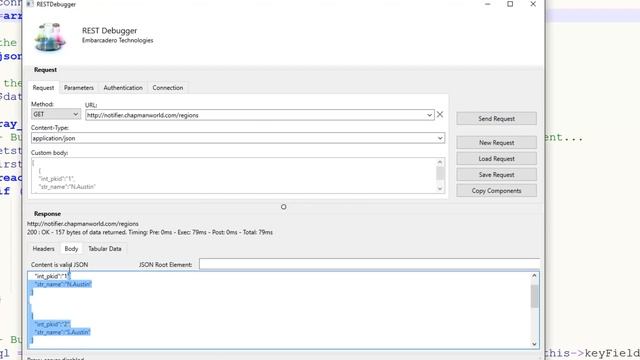This screenshot has height=360, width=640.
Task: Click the "str_name":"S.Austin" response line
Action: point(62,332)
